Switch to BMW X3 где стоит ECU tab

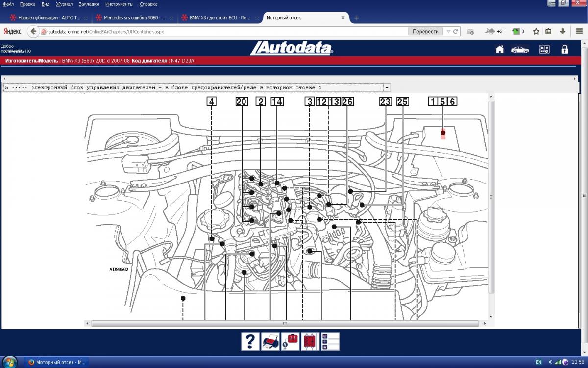coord(220,18)
